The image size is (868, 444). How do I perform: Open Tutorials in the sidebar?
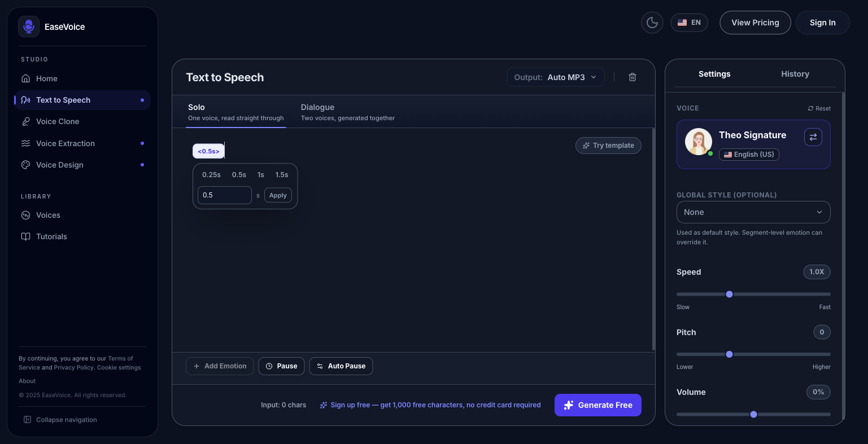(x=82, y=236)
